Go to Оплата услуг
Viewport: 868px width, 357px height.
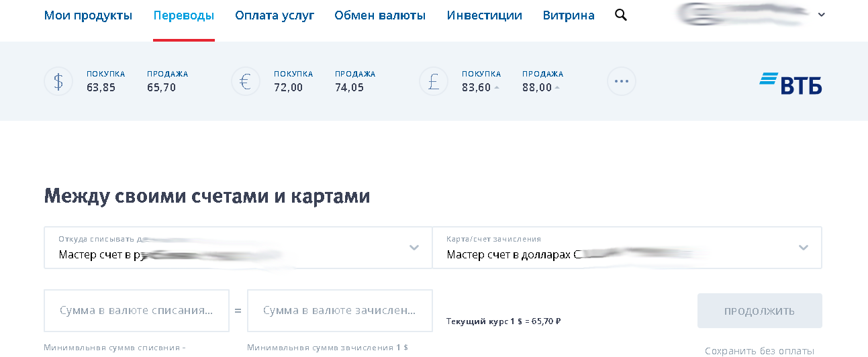(x=275, y=15)
